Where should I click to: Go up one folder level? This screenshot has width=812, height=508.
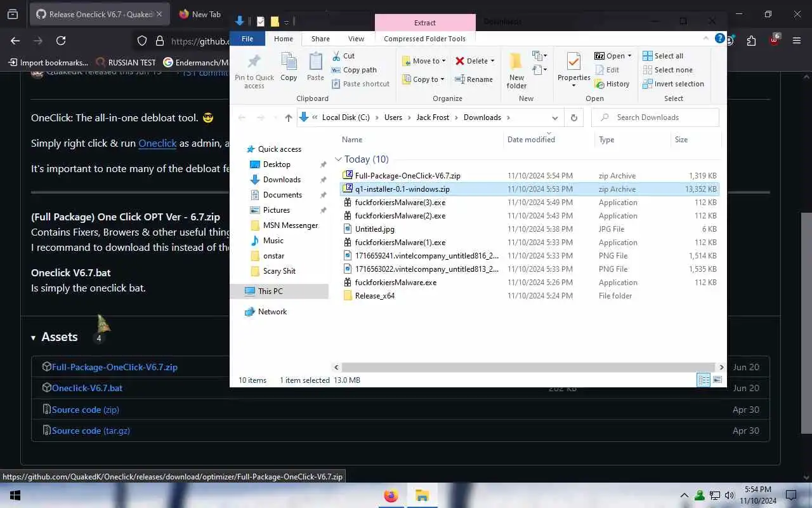click(289, 117)
